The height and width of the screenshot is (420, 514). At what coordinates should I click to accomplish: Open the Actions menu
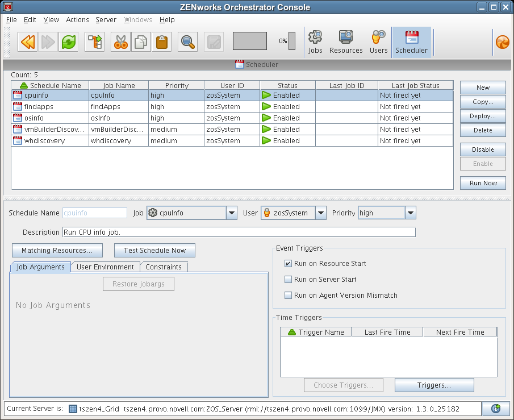[x=77, y=20]
